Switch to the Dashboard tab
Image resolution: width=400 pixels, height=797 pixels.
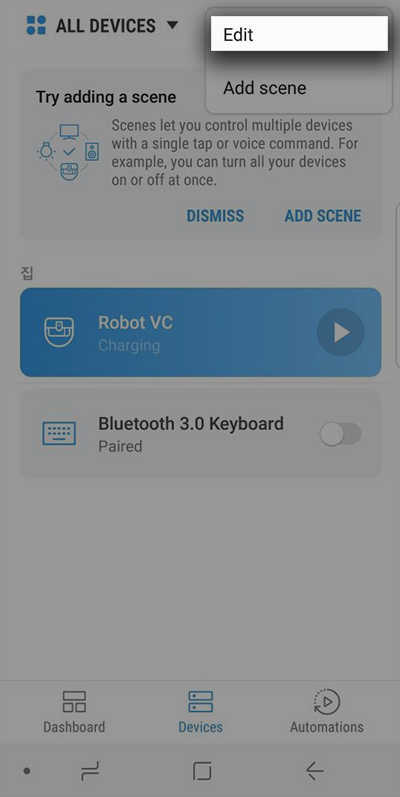(74, 712)
